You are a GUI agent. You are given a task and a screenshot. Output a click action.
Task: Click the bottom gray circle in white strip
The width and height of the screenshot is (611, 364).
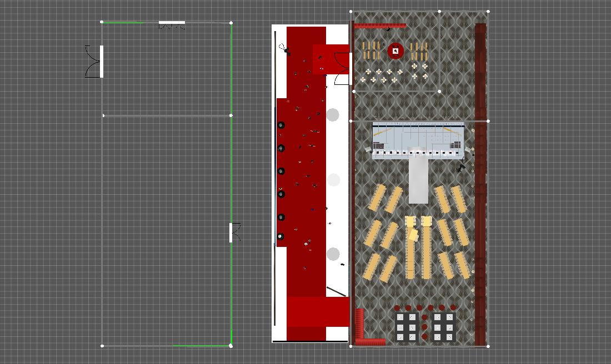click(333, 254)
